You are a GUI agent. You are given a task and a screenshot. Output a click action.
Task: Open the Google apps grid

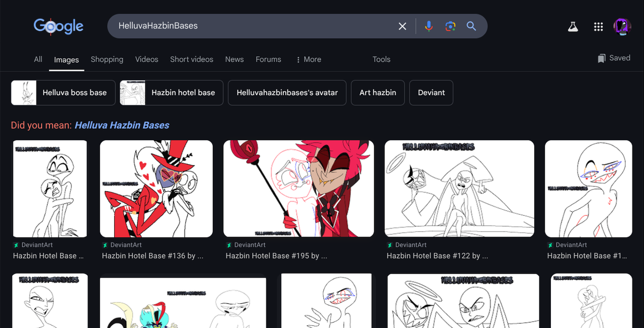pos(598,27)
